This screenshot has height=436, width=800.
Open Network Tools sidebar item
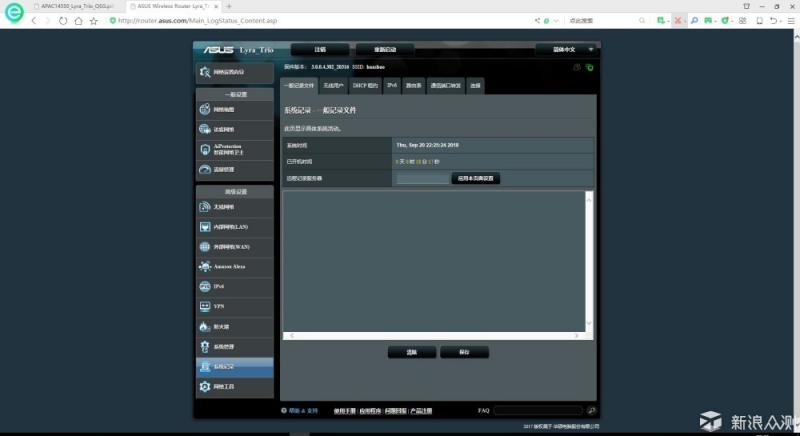click(x=235, y=387)
